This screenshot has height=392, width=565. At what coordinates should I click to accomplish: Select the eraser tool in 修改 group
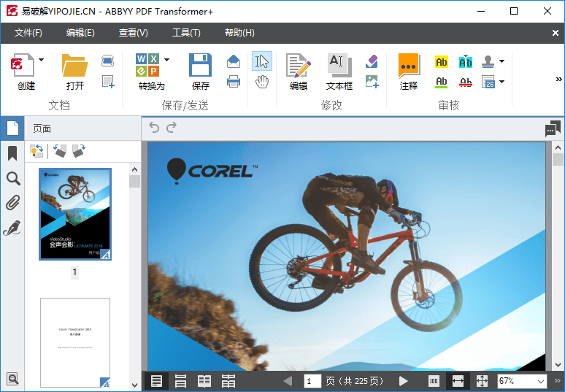(x=372, y=61)
